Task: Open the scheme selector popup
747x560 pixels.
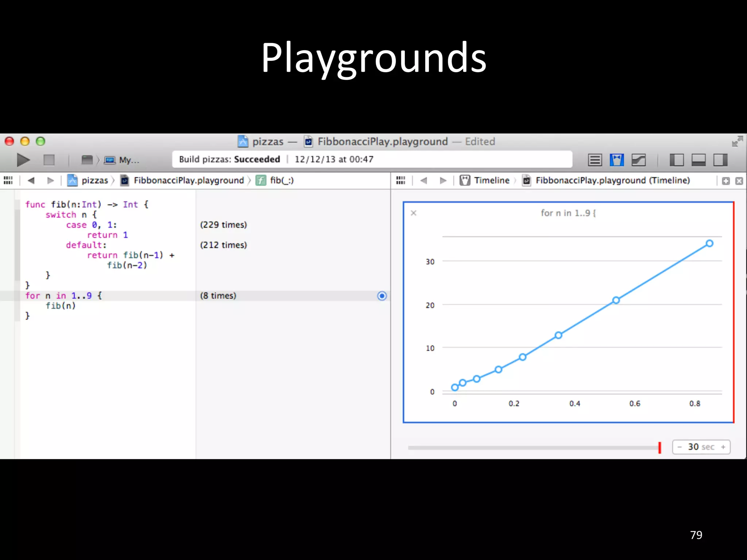Action: pyautogui.click(x=87, y=160)
